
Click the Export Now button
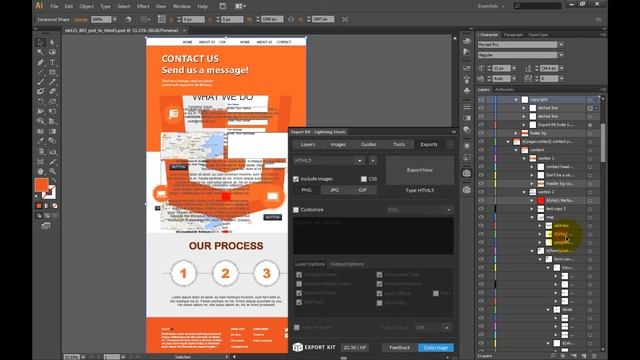point(420,170)
